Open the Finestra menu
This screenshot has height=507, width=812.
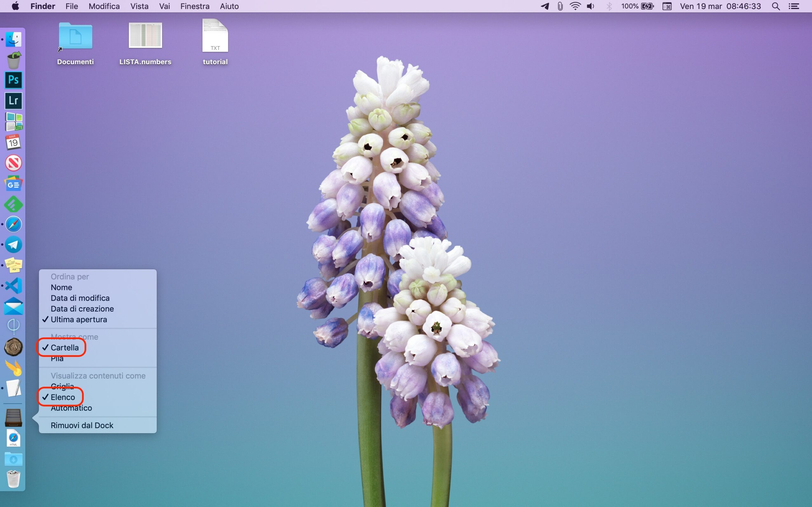(195, 6)
